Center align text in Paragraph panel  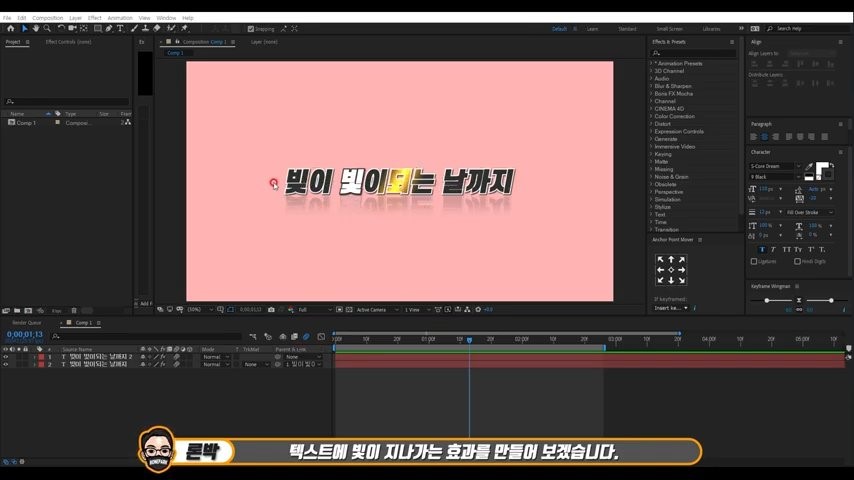click(765, 137)
